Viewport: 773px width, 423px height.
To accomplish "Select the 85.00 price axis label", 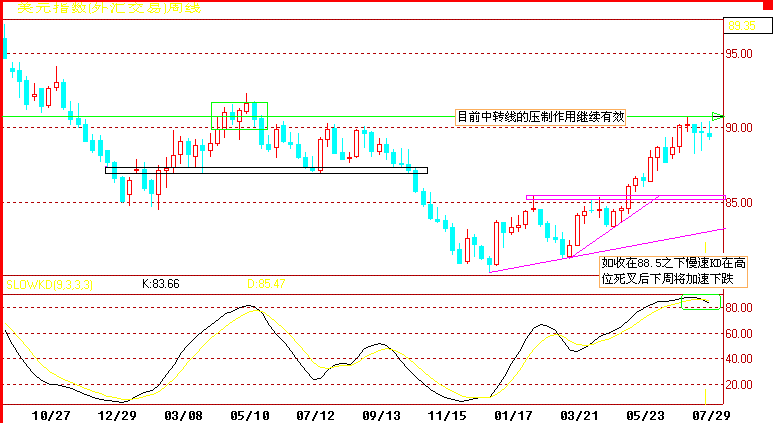I will point(738,203).
